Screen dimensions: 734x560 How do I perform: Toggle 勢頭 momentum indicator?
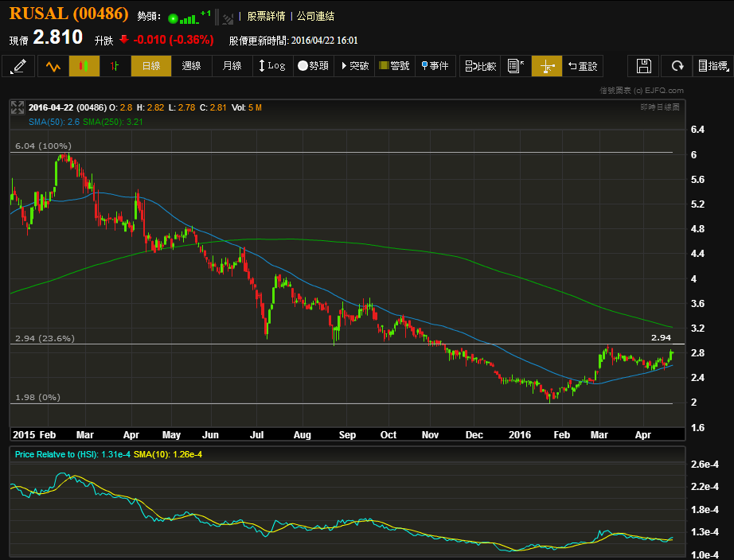click(313, 66)
